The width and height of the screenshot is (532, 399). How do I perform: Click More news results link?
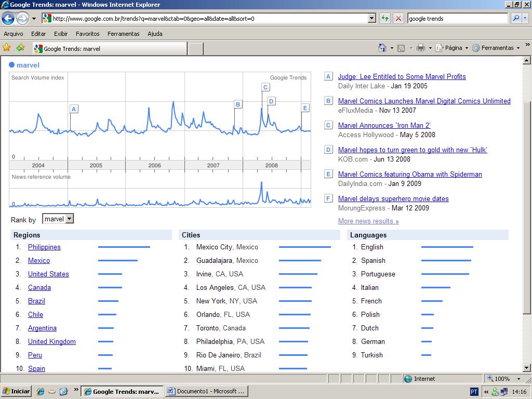(368, 221)
